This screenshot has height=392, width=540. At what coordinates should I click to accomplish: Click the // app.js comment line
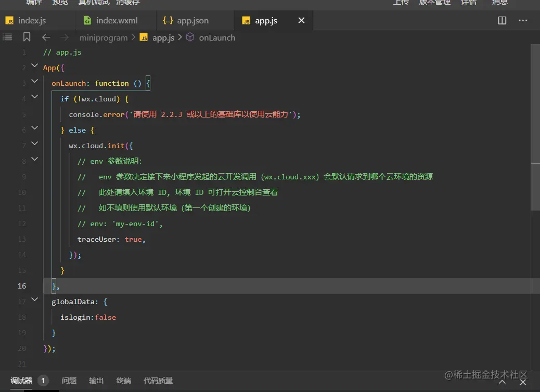[x=62, y=53]
